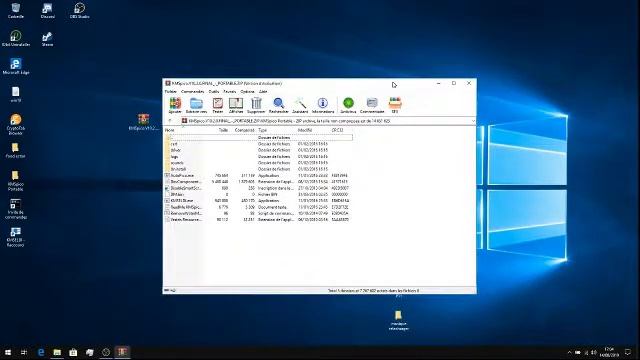The width and height of the screenshot is (640, 360).
Task: Open the Corbeille desktop icon
Action: [16, 11]
